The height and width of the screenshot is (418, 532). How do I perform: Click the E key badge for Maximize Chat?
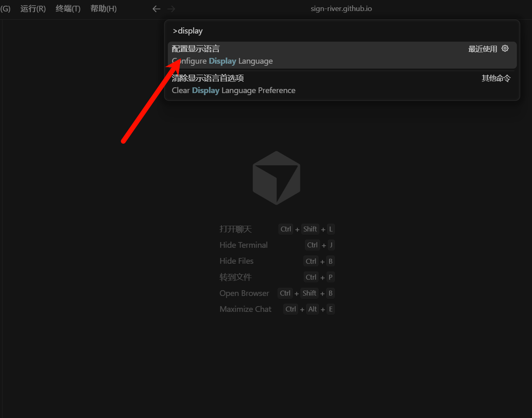tap(331, 309)
